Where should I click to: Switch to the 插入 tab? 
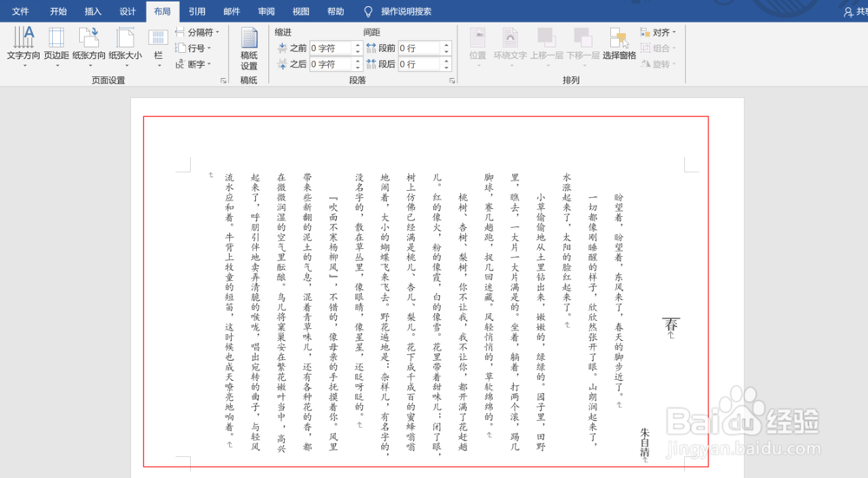coord(93,11)
